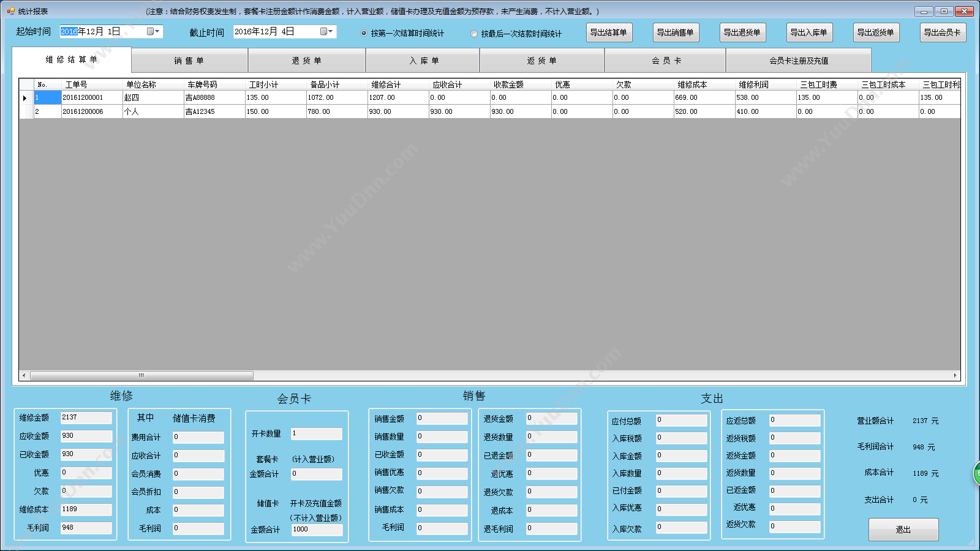This screenshot has width=980, height=551.
Task: Close the 统计报表 window
Action: pyautogui.click(x=964, y=11)
